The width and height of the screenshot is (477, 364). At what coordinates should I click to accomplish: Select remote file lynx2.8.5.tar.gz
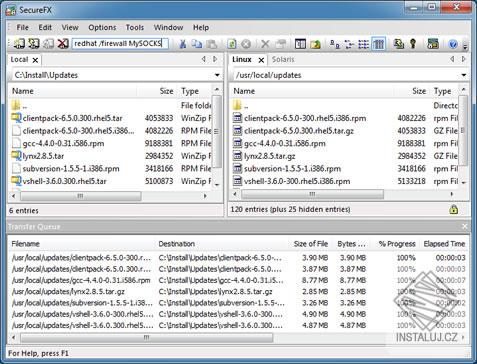[x=269, y=156]
